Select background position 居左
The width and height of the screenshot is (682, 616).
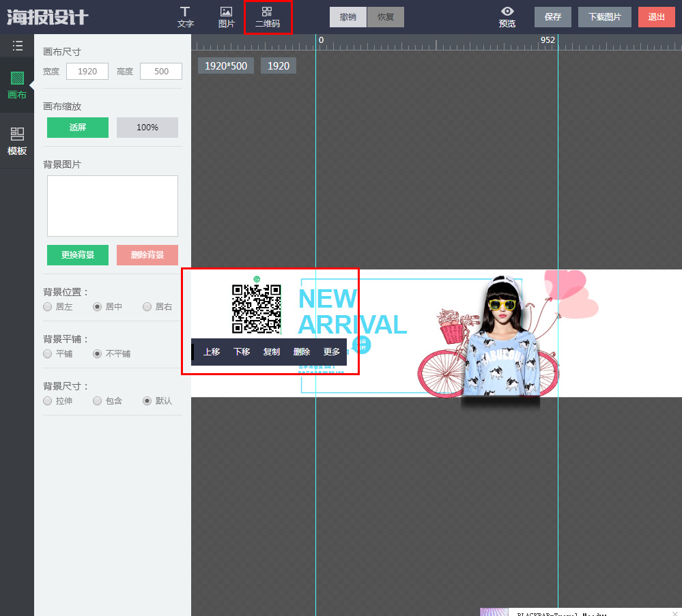click(48, 307)
